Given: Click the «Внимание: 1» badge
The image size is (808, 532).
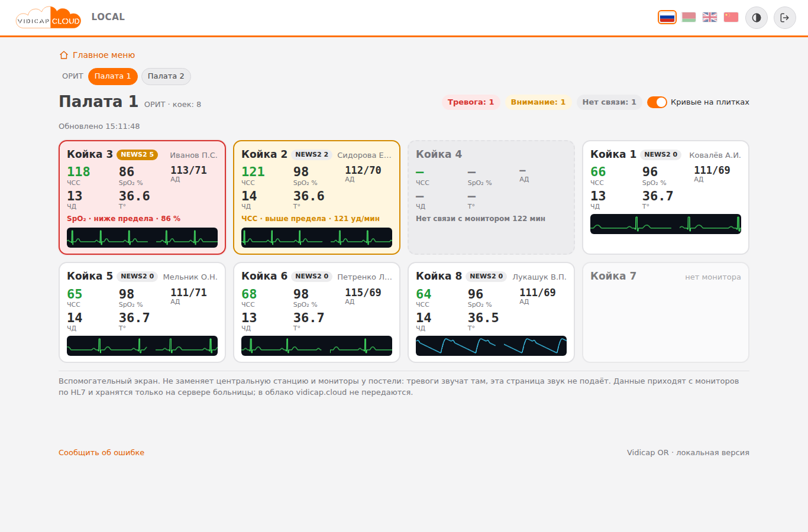Looking at the screenshot, I should click(538, 102).
